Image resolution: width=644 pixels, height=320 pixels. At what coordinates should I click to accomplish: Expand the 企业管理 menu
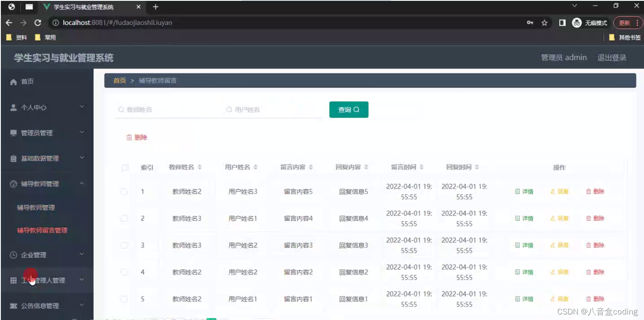pos(47,255)
